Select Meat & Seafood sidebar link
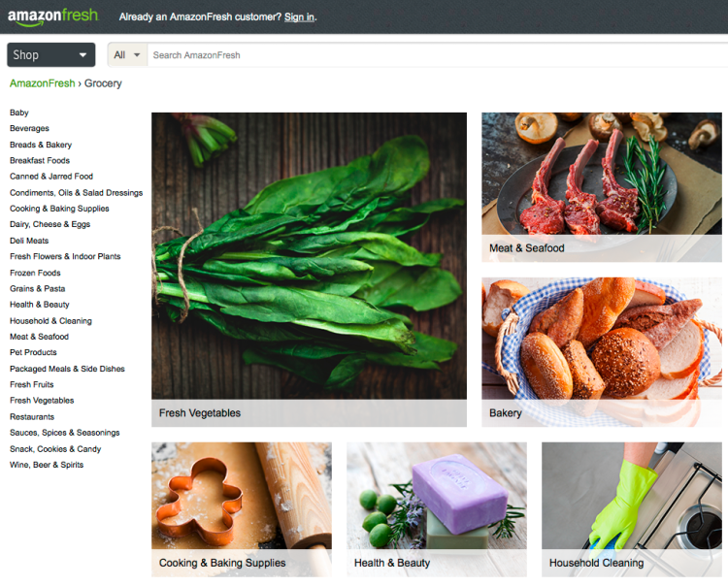Screen dimensions: 728x586 click(39, 337)
